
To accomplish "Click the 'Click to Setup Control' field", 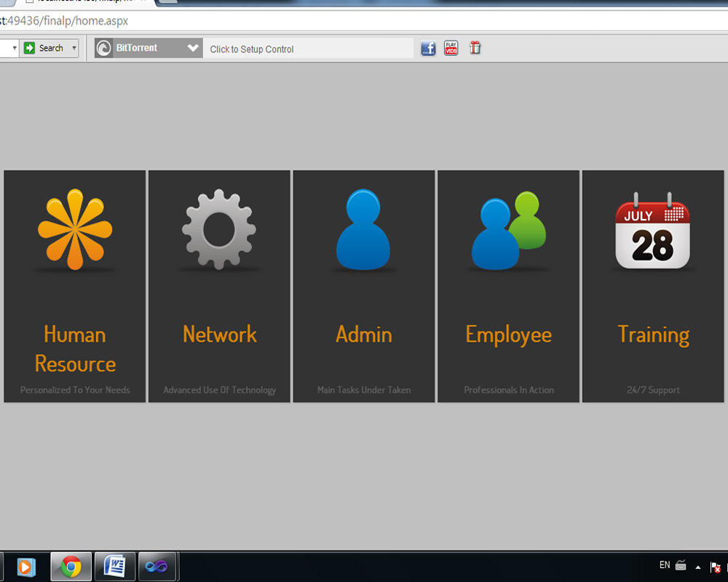I will pos(307,49).
